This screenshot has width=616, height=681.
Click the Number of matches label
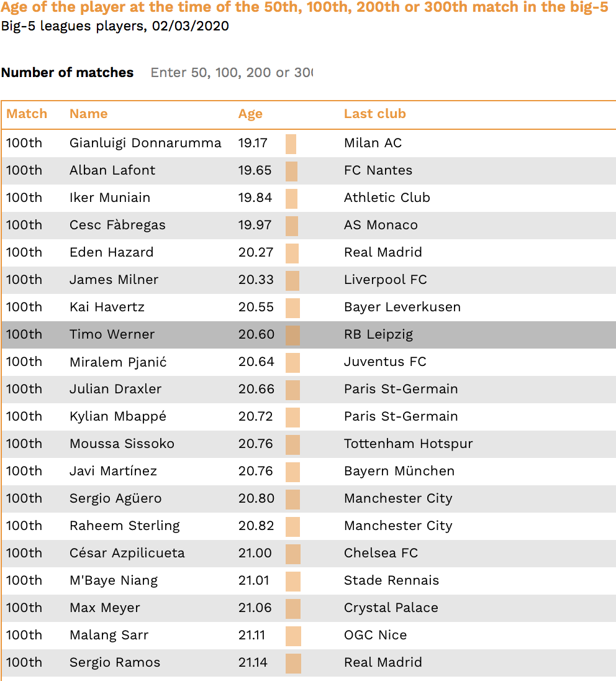pyautogui.click(x=67, y=72)
